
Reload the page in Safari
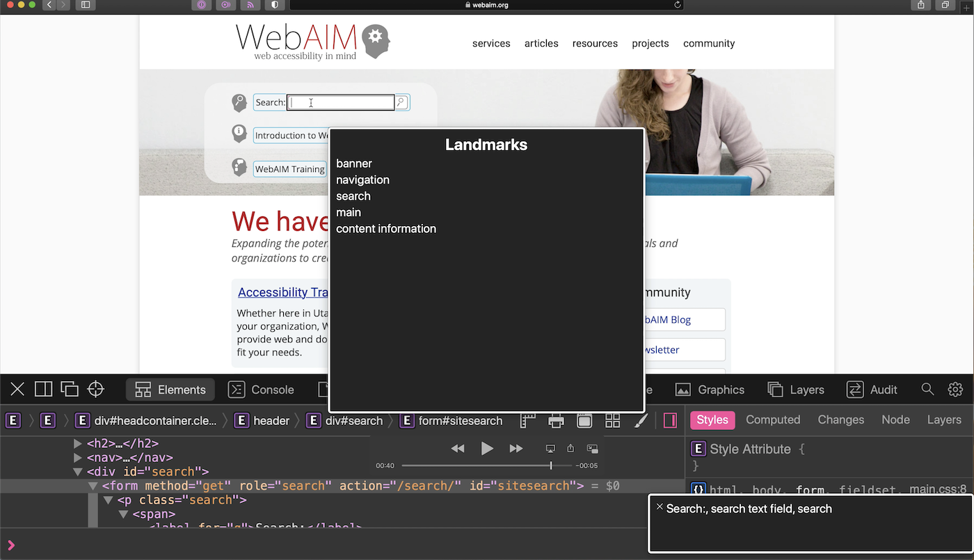click(678, 5)
